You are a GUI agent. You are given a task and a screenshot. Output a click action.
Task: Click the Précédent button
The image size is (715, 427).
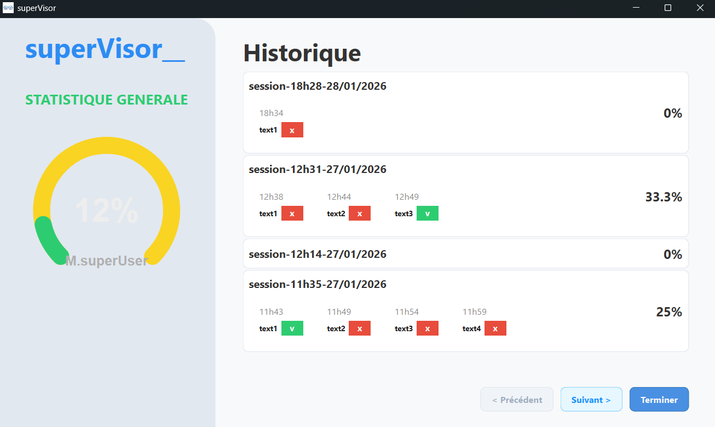(517, 400)
